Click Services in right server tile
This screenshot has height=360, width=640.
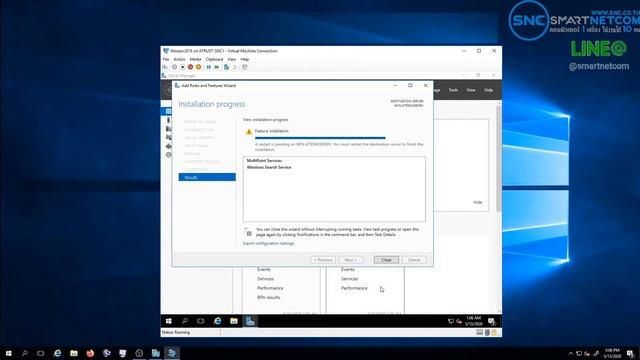(349, 278)
